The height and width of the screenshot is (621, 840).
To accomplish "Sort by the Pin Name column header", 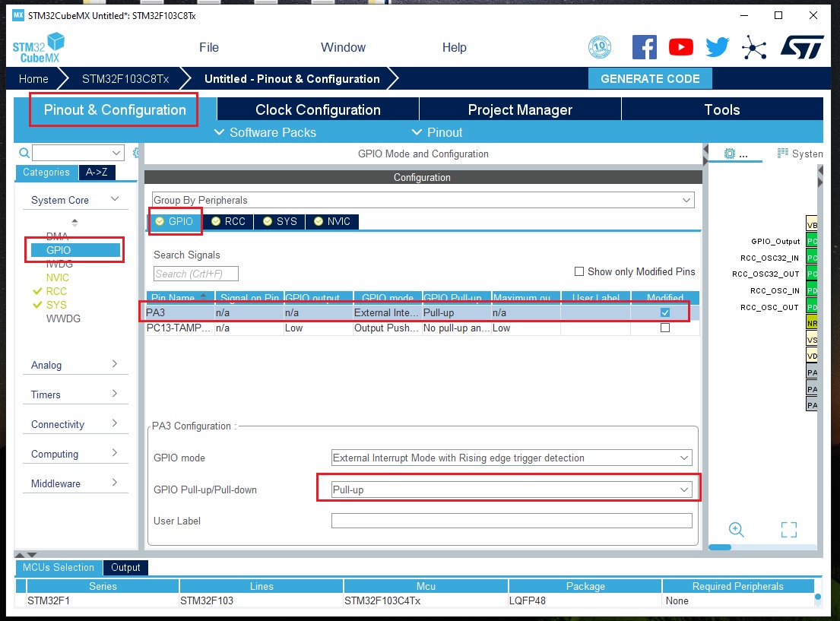I will point(180,297).
